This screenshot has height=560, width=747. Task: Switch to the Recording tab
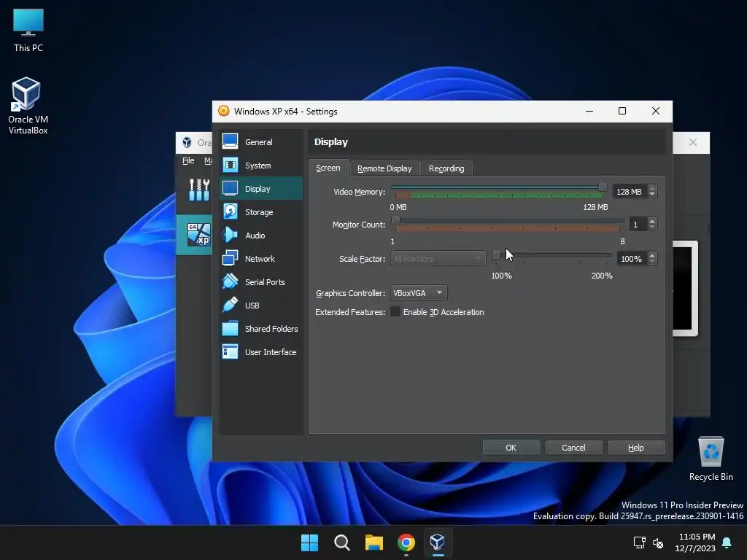(446, 168)
